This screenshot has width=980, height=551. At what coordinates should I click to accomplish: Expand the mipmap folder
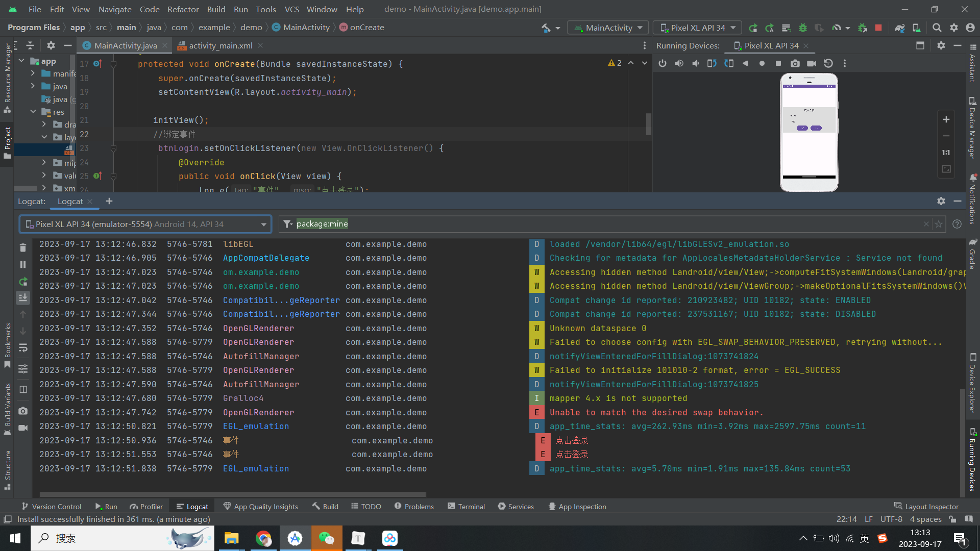pos(44,162)
